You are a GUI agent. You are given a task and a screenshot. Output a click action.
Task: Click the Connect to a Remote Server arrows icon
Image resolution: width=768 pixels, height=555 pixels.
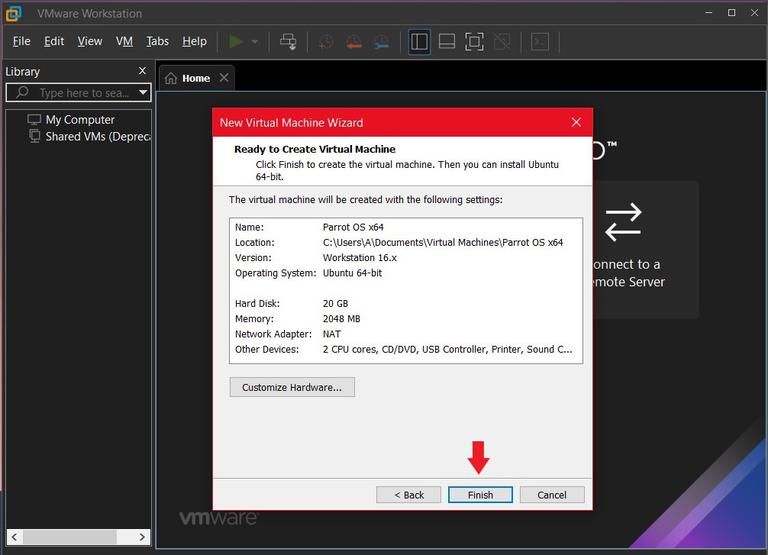coord(623,222)
